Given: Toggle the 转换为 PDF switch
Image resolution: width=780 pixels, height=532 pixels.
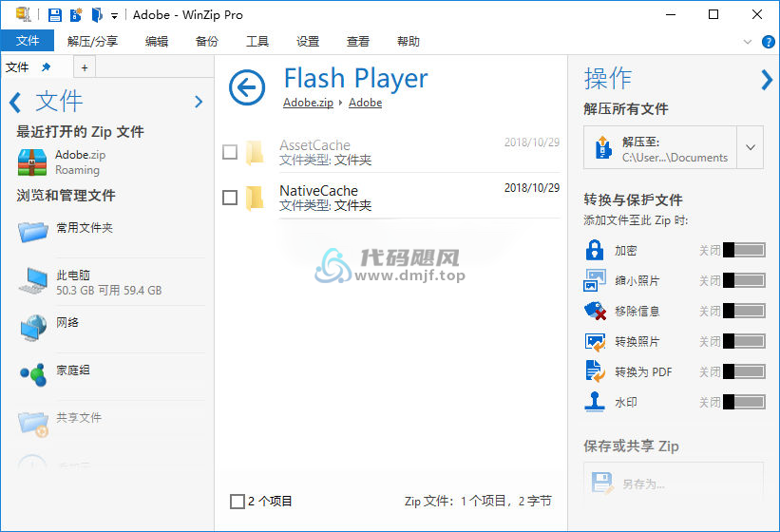Looking at the screenshot, I should 744,371.
